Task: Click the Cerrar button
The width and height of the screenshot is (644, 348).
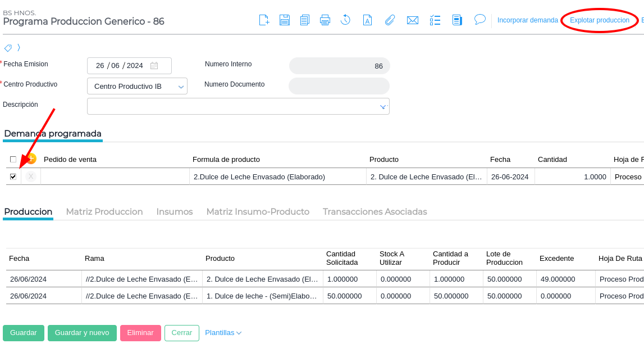Action: tap(182, 333)
